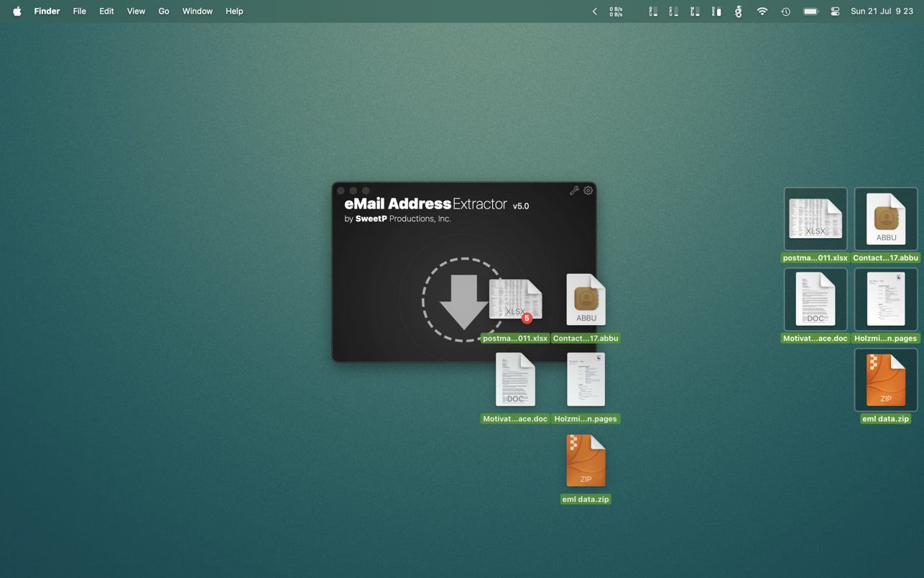Expand hidden menu bar items with left chevron
924x578 pixels.
pyautogui.click(x=594, y=11)
